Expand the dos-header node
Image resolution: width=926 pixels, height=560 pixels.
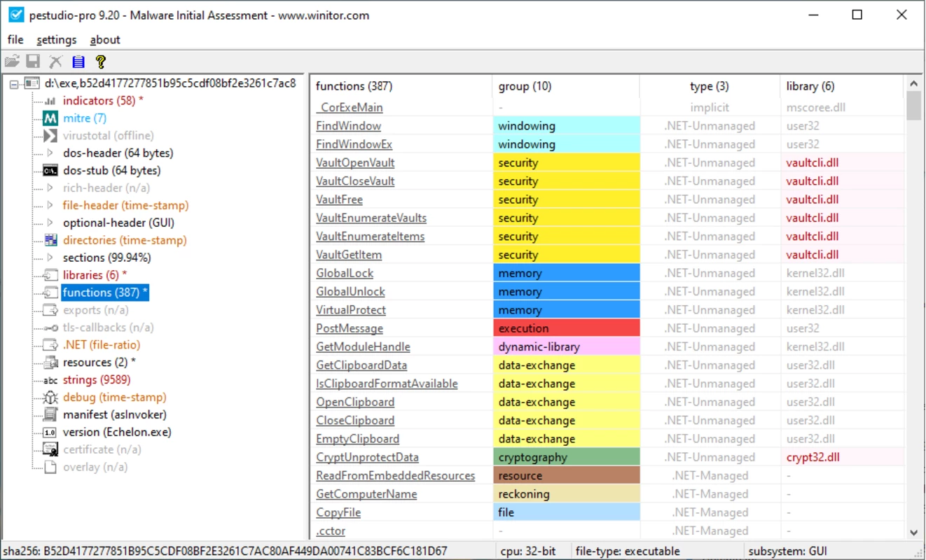point(50,153)
